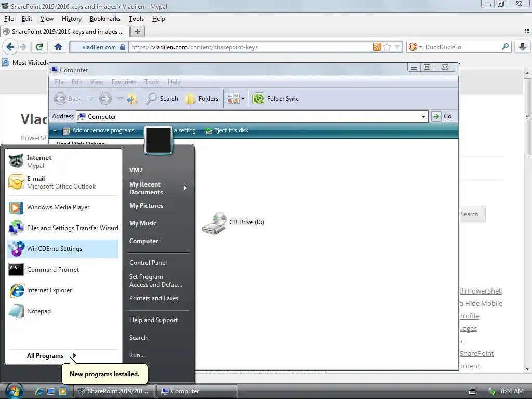Open Tools menu in Mypal
532x399 pixels.
137,19
